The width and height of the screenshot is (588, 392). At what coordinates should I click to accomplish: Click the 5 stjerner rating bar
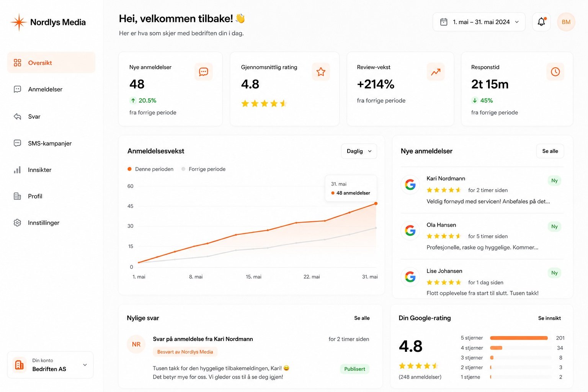519,338
